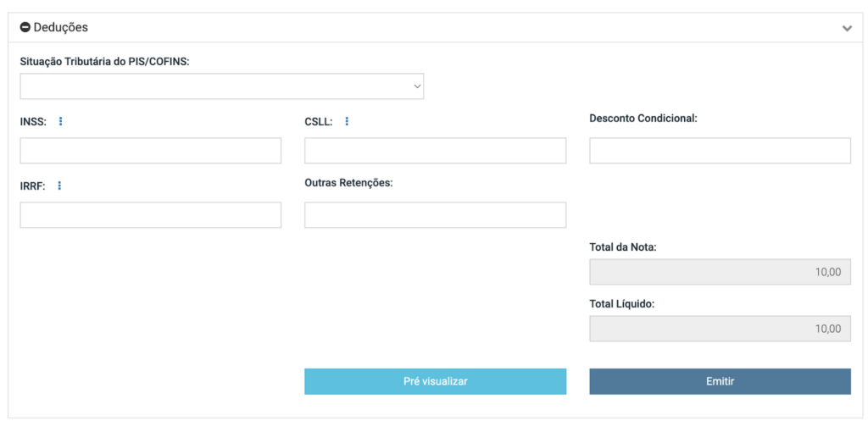
Task: Click the Total Líquido field
Action: point(720,329)
